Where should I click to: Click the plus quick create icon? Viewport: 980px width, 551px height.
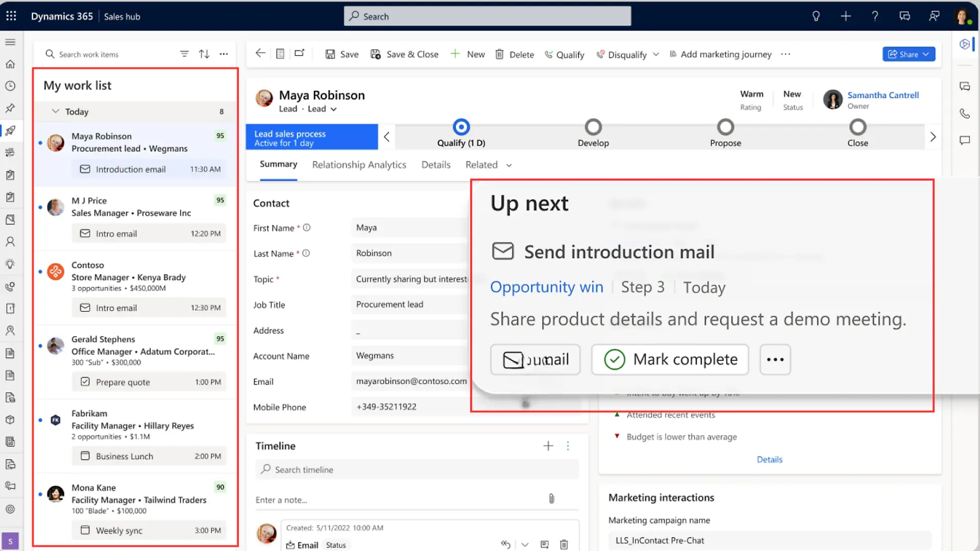pyautogui.click(x=846, y=16)
